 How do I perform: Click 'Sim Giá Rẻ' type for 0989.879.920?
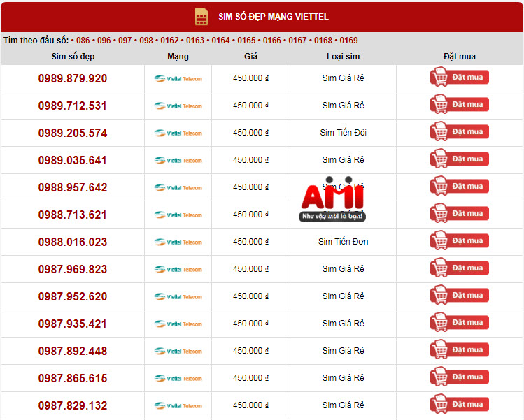coord(344,78)
